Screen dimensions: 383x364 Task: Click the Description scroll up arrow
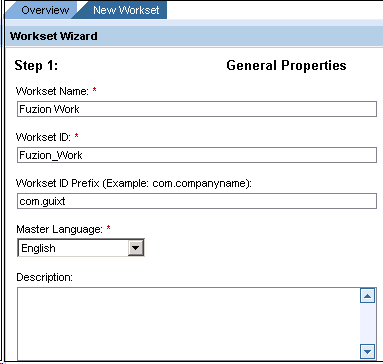pyautogui.click(x=367, y=296)
